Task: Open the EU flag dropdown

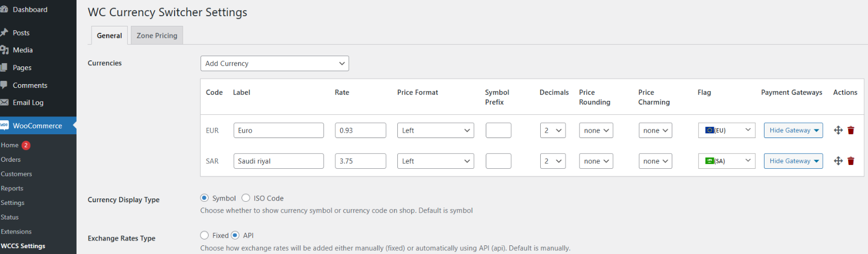Action: point(726,131)
